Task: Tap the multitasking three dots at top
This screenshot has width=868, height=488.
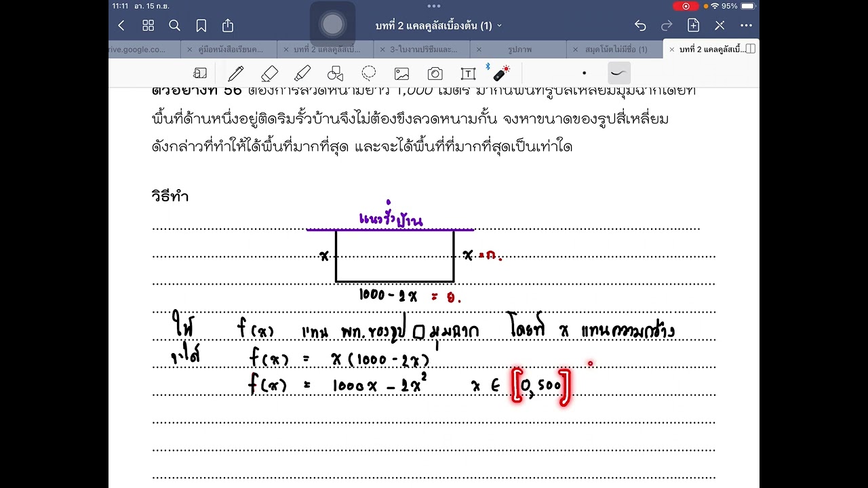Action: [434, 5]
